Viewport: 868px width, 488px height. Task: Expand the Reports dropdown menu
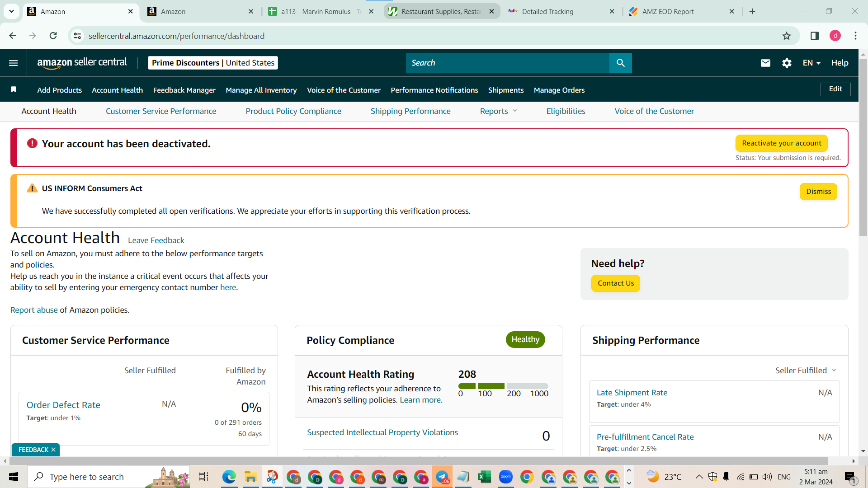coord(499,111)
